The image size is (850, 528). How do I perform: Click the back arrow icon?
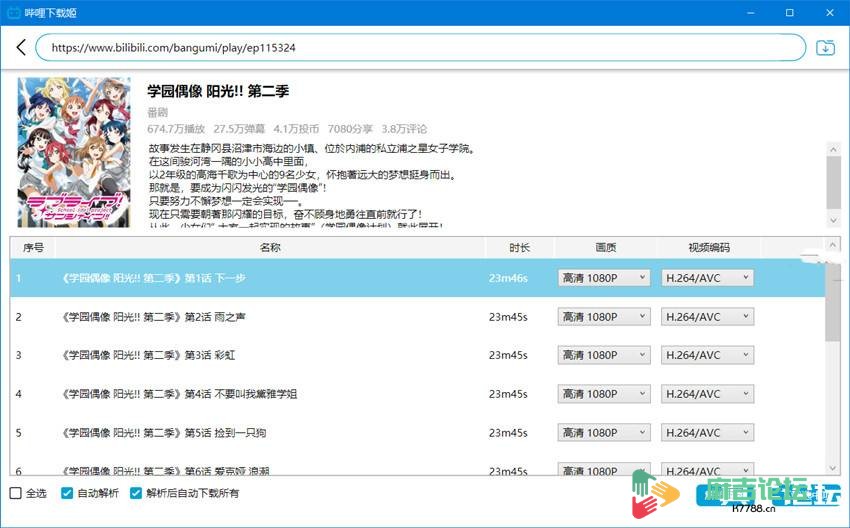pyautogui.click(x=21, y=48)
